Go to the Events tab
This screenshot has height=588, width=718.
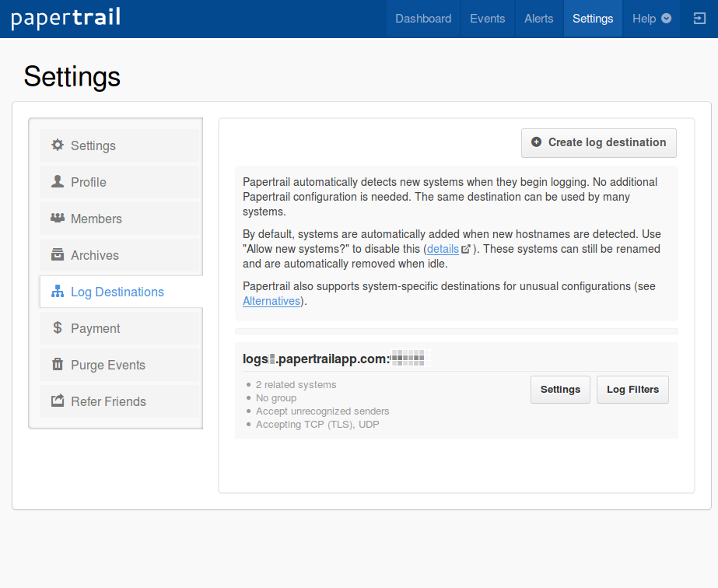487,19
